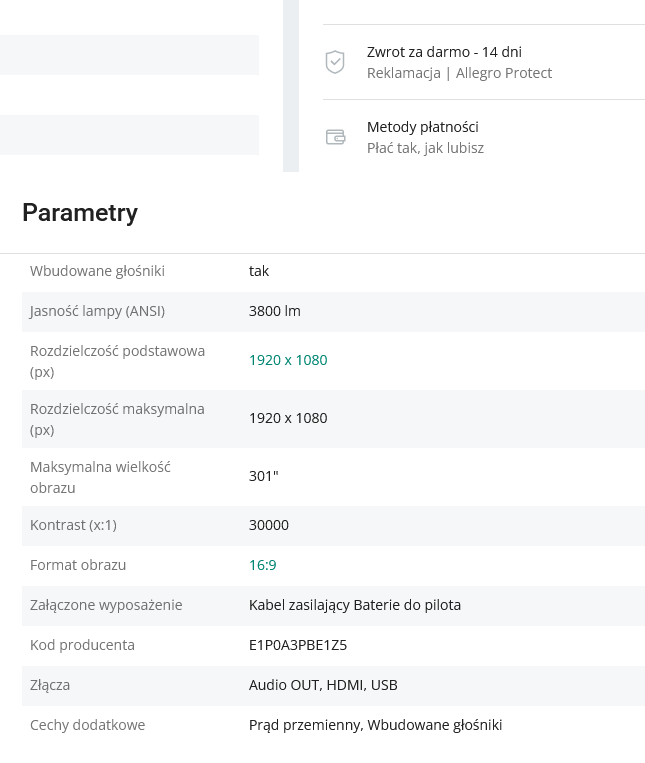Click the Parametry heading
This screenshot has width=645, height=763.
pos(80,213)
